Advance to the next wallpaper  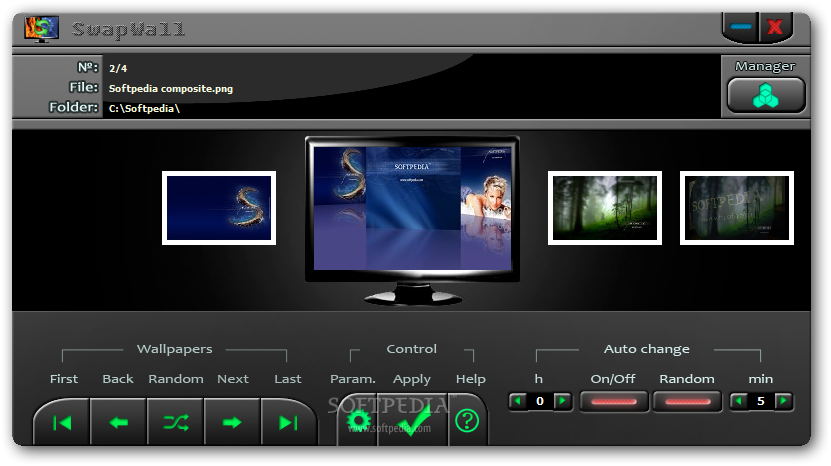click(x=232, y=423)
